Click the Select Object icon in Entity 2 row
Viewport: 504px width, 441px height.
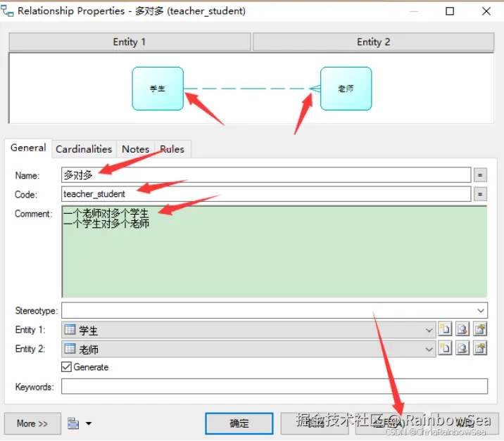click(462, 348)
